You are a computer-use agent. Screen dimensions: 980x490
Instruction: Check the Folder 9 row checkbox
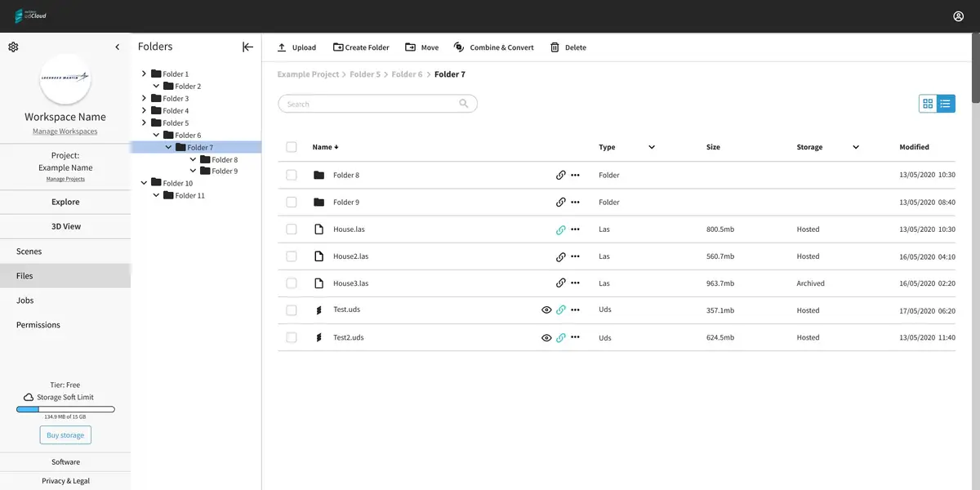(x=292, y=203)
